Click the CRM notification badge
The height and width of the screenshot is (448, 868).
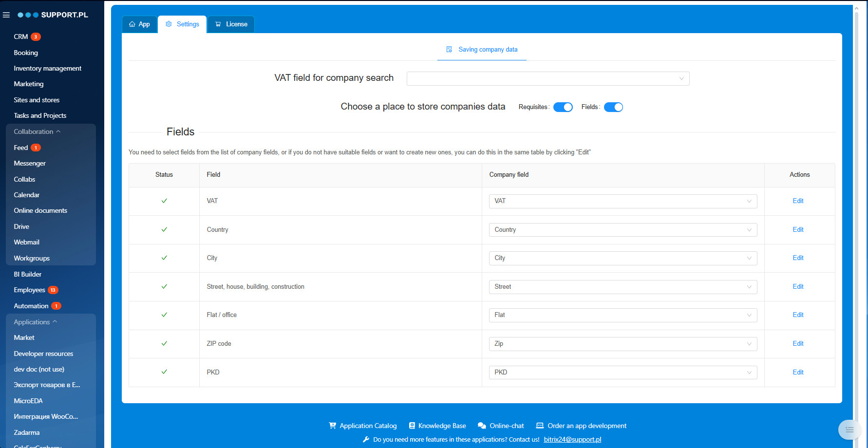[36, 37]
